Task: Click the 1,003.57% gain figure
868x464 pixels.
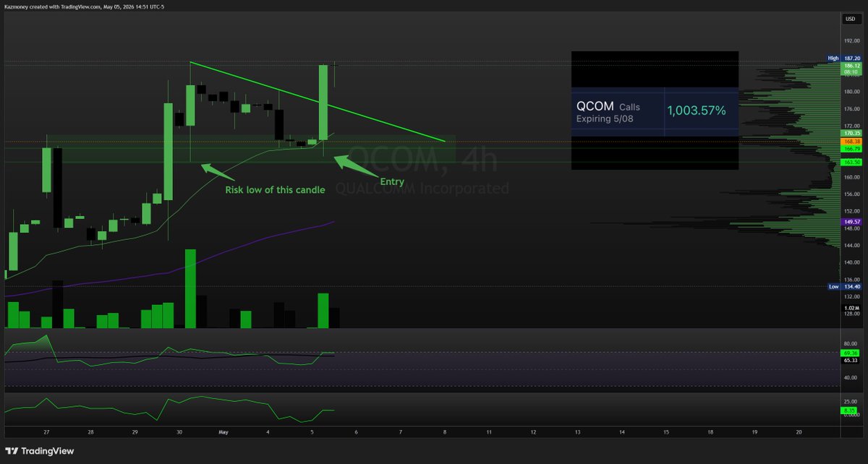Action: (x=697, y=111)
